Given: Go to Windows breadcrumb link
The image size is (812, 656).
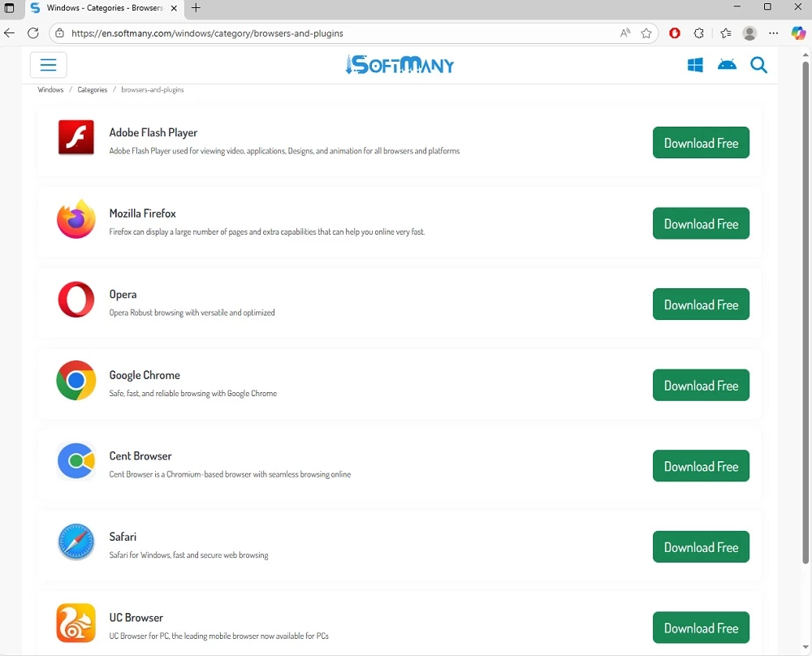Looking at the screenshot, I should [x=50, y=90].
